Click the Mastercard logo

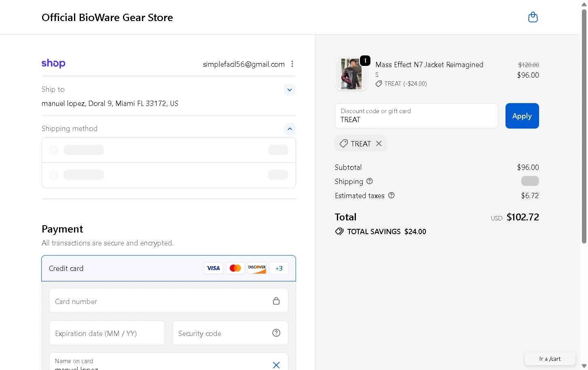point(235,268)
